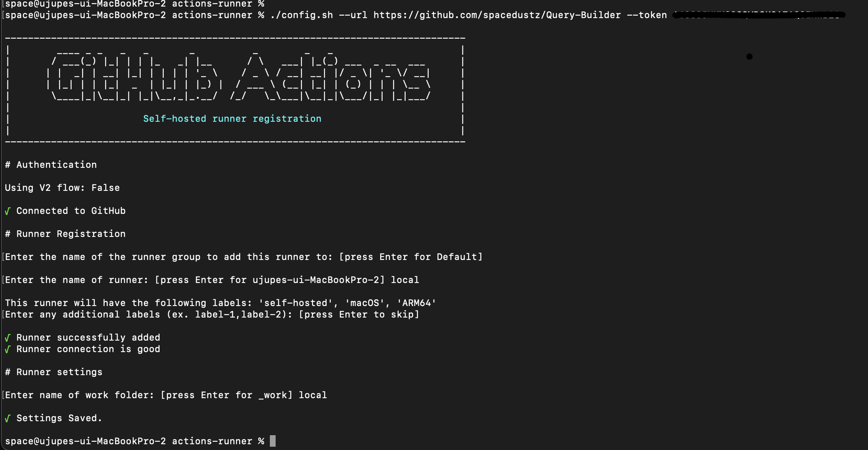
Task: Click the # Runner settings heading
Action: (53, 372)
